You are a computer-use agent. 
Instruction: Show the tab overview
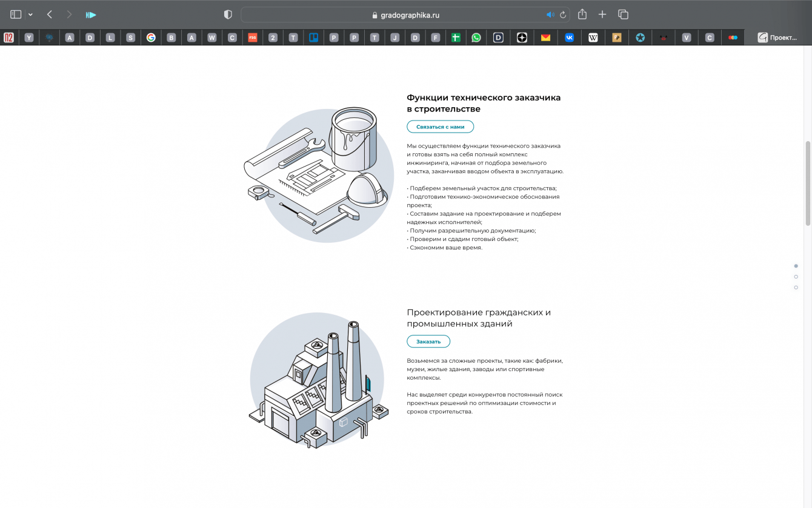623,15
